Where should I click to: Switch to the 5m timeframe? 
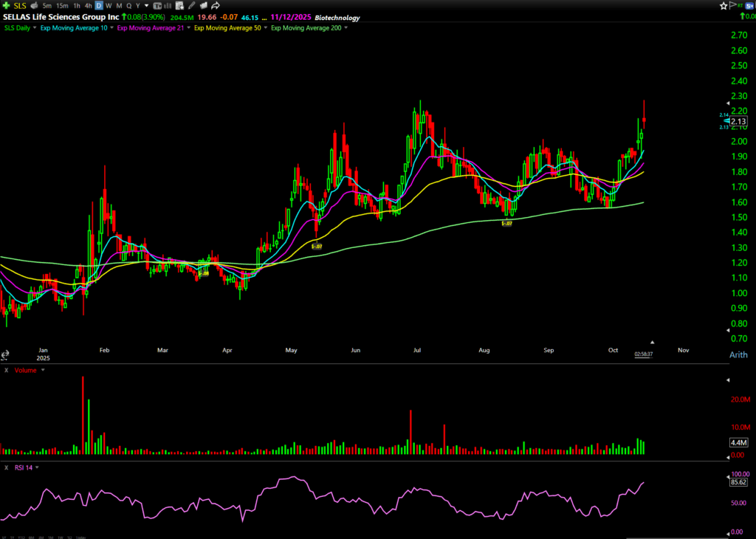pos(47,6)
